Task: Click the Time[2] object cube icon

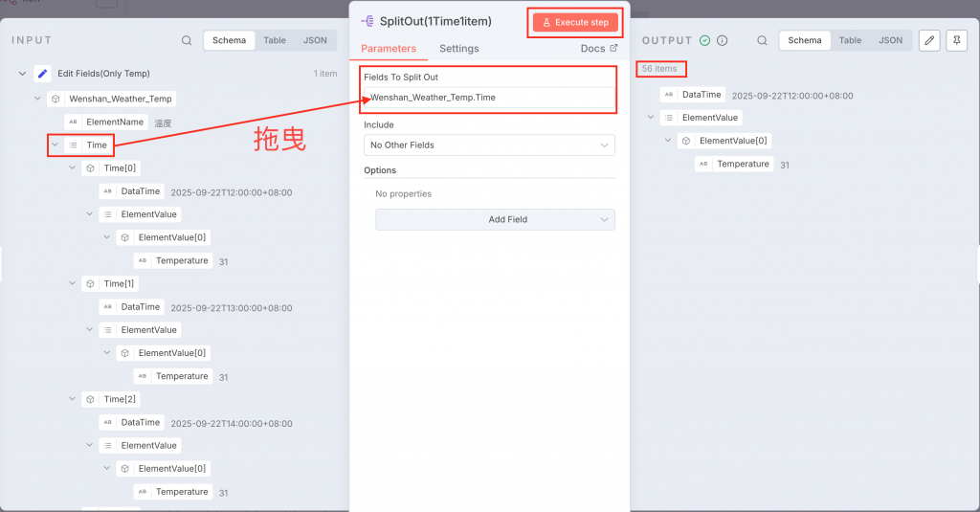Action: [91, 399]
